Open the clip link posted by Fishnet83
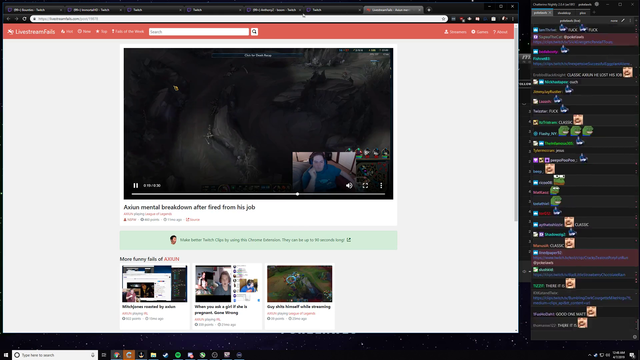 (x=582, y=64)
